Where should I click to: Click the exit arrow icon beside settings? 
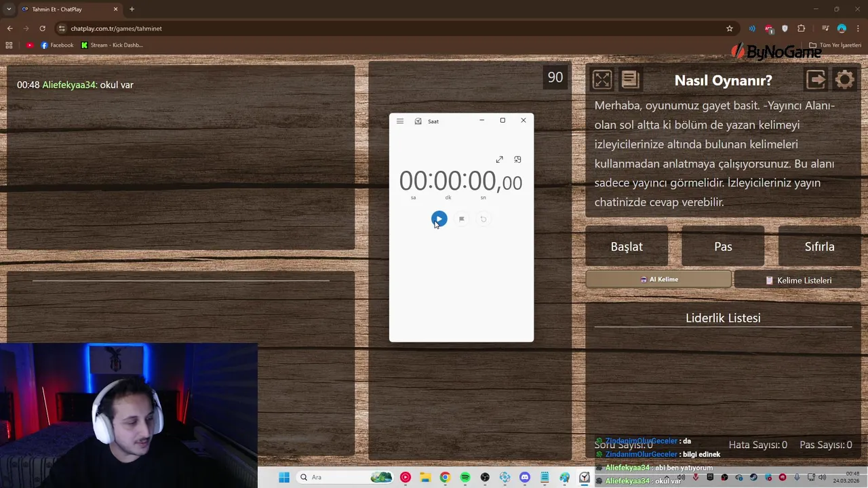point(816,80)
